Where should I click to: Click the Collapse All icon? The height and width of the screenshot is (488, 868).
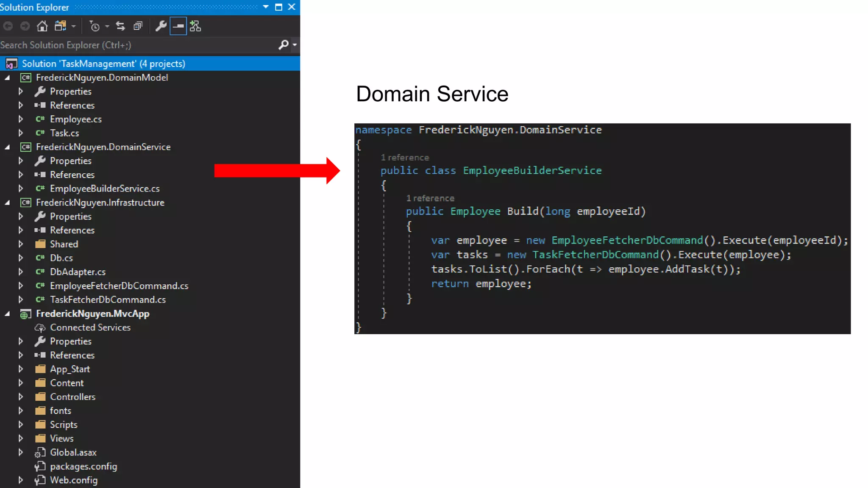[138, 26]
